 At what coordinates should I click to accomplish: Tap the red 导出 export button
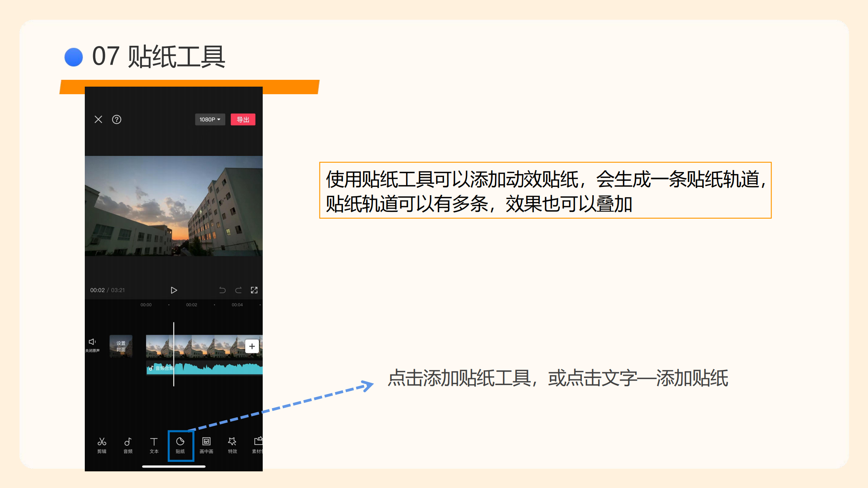pos(243,120)
